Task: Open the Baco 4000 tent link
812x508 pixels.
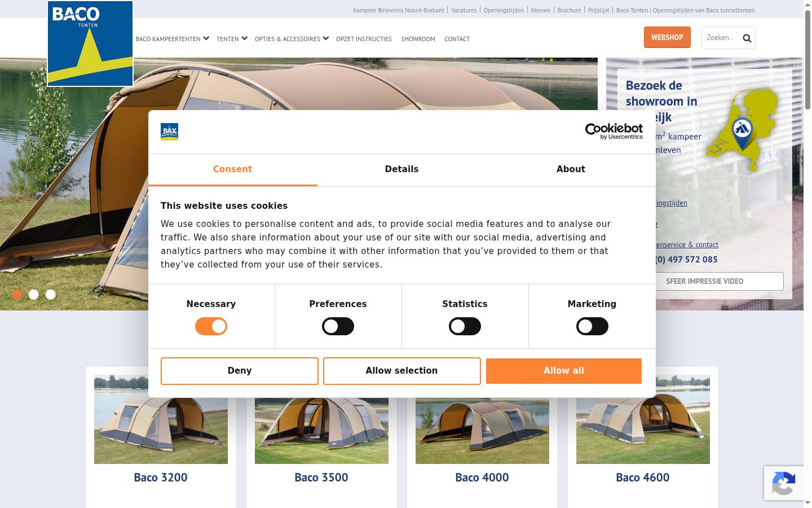Action: coord(482,478)
